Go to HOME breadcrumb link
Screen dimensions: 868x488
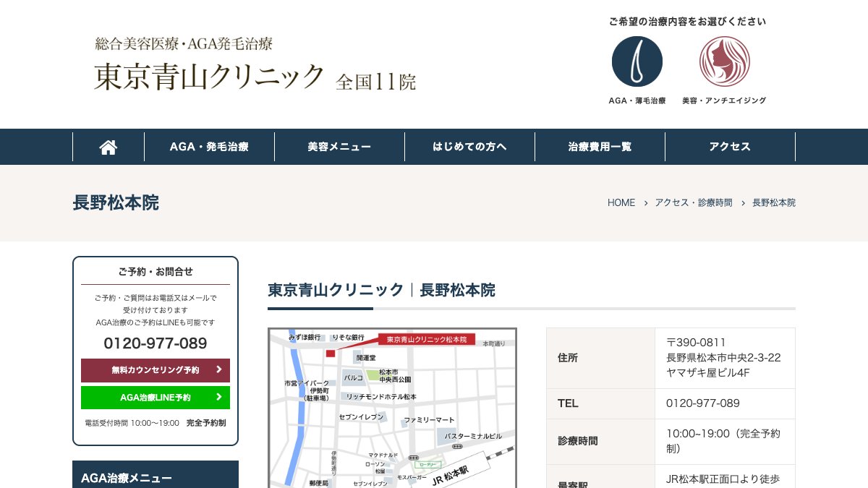(x=621, y=203)
